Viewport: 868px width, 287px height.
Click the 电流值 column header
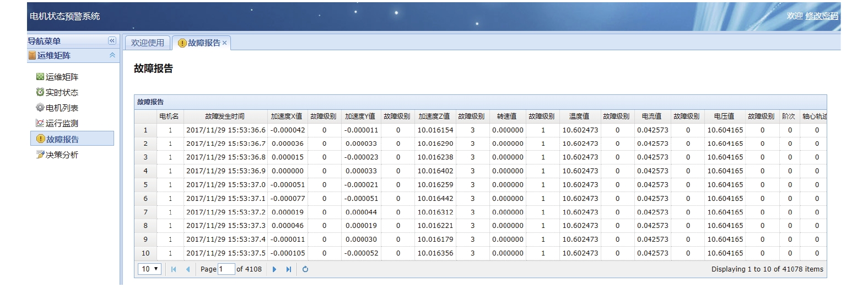[652, 116]
